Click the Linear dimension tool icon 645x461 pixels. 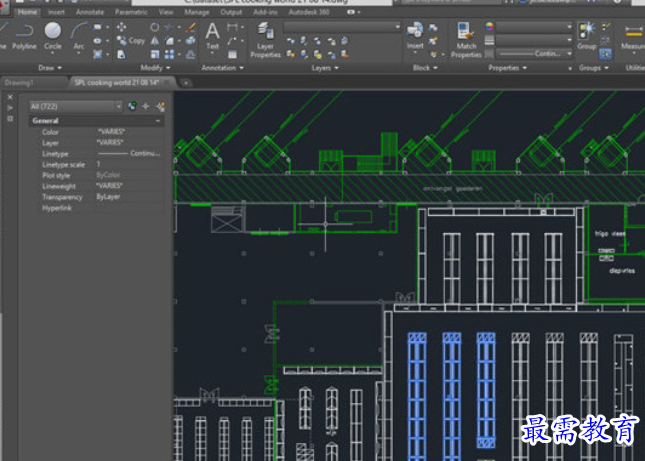(x=232, y=27)
